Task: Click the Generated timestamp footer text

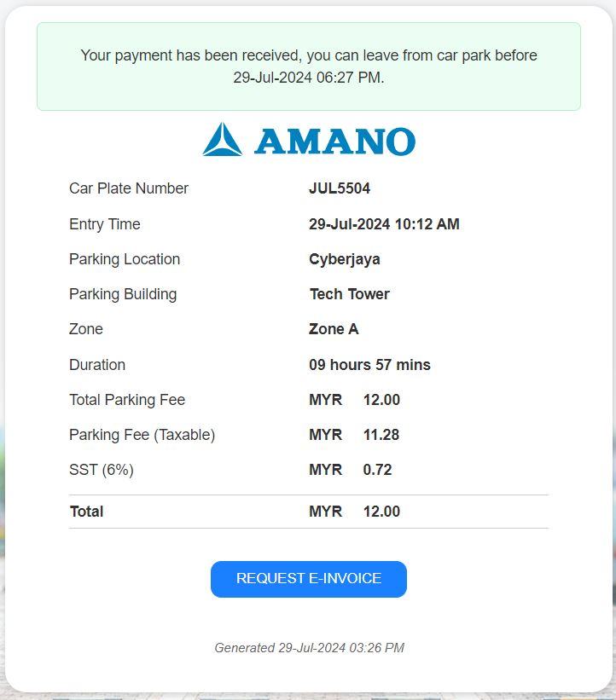Action: point(309,648)
